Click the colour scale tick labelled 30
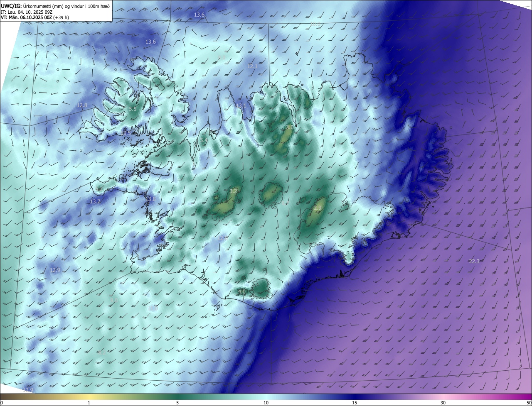The width and height of the screenshot is (532, 406). 443,403
